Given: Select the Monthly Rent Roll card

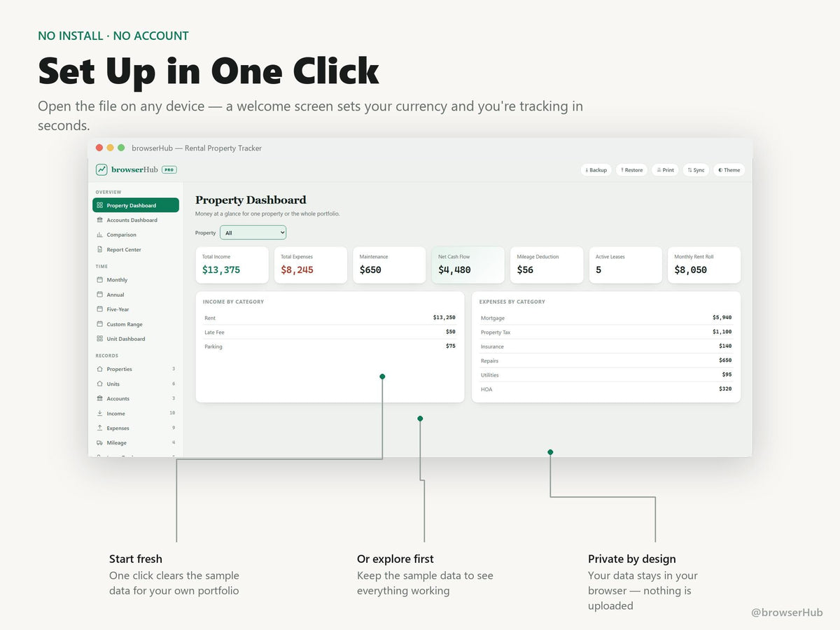Looking at the screenshot, I should 704,265.
